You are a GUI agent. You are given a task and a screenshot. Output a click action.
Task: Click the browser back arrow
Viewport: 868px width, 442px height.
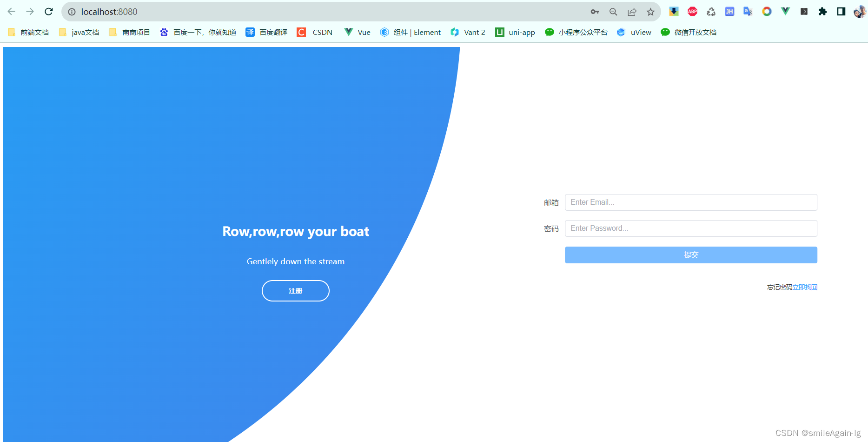point(12,12)
